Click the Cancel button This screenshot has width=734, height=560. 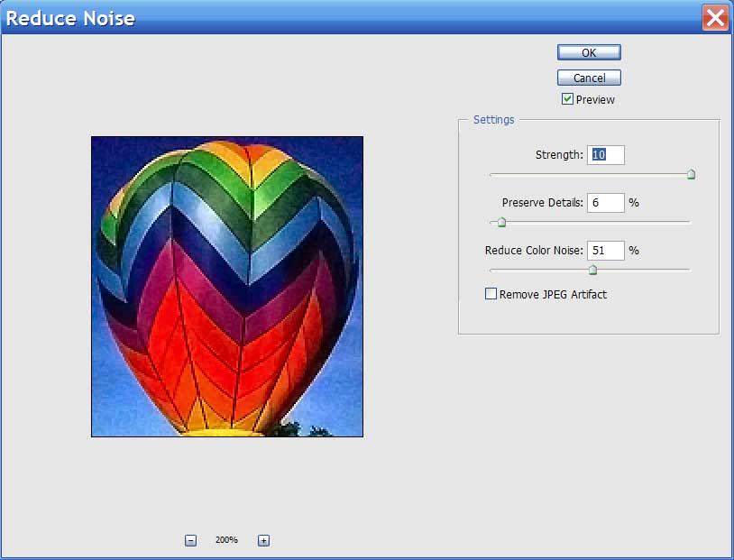[x=589, y=78]
